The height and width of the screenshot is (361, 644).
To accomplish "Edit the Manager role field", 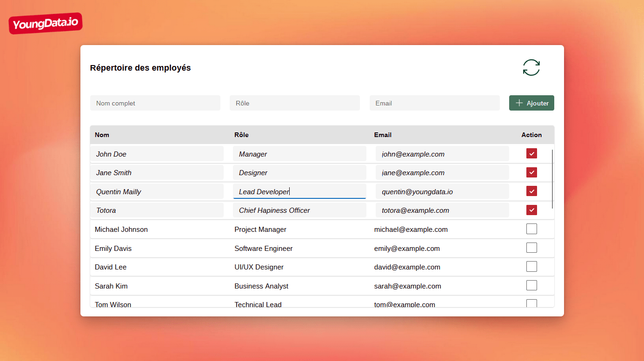I will (x=299, y=154).
